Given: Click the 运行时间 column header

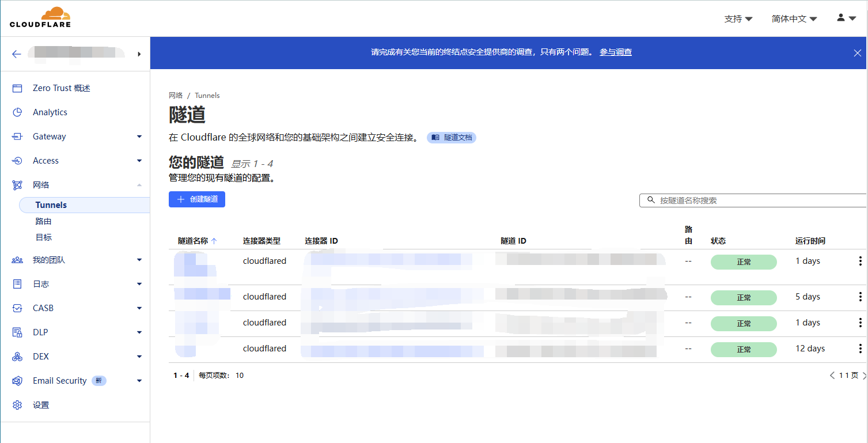Looking at the screenshot, I should pyautogui.click(x=810, y=241).
